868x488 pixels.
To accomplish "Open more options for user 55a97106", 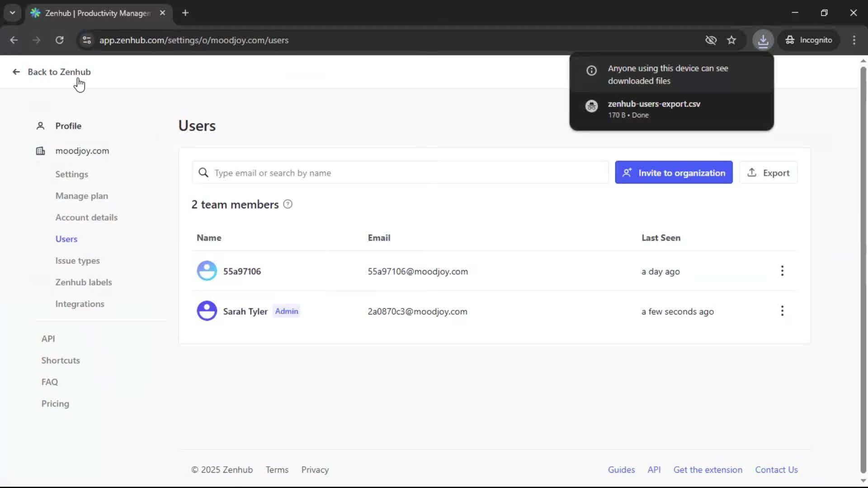I will (x=782, y=271).
